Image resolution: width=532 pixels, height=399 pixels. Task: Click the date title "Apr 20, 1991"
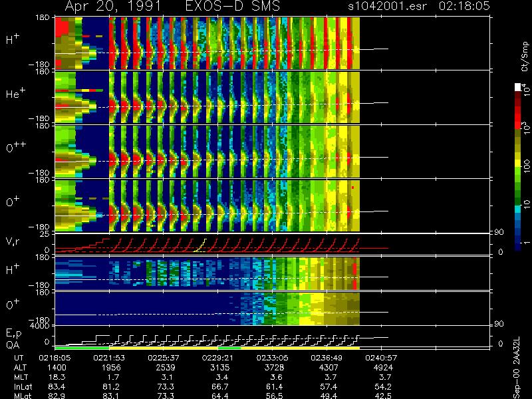(x=113, y=6)
